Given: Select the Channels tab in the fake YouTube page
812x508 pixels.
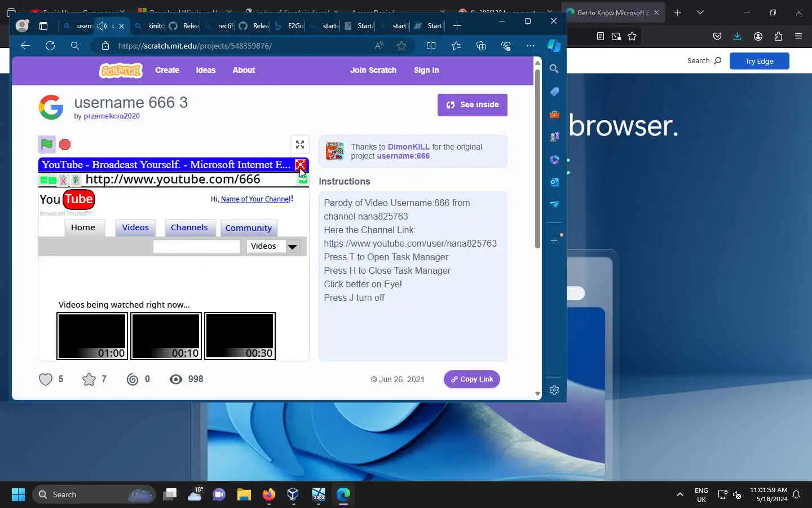Looking at the screenshot, I should tap(189, 227).
